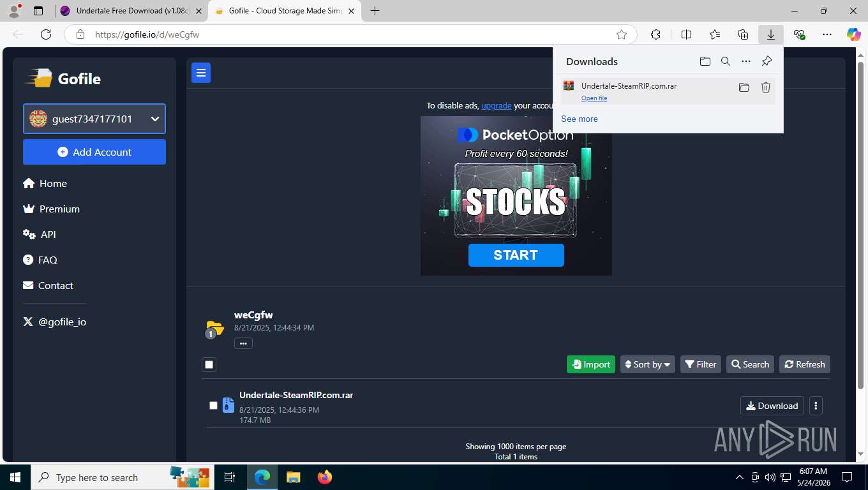Viewport: 868px width, 490px height.
Task: Click START on the PocketOption ad
Action: [x=516, y=255]
